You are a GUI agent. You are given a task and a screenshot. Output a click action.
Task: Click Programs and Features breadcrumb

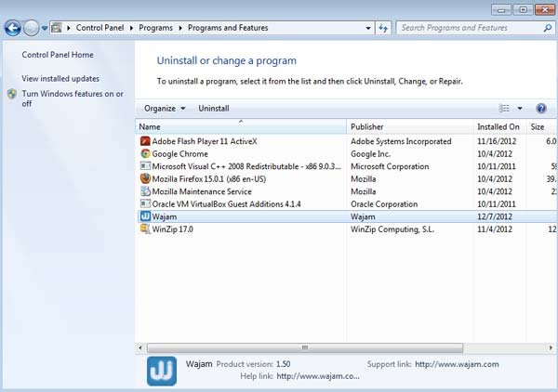pos(228,28)
